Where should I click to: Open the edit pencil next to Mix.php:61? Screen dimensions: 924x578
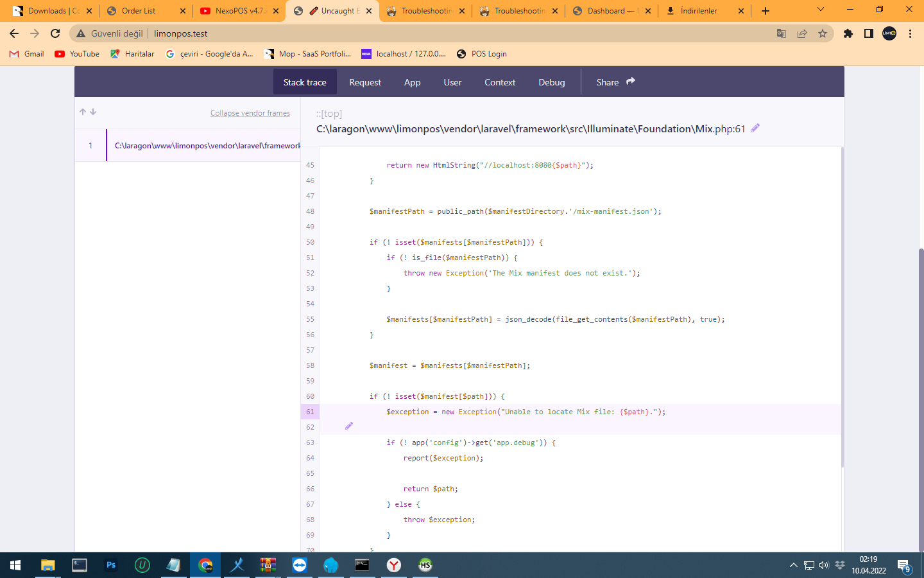[755, 128]
